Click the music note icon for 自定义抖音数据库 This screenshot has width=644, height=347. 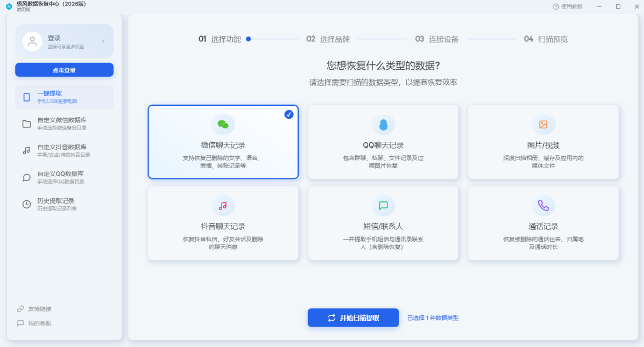(x=26, y=151)
